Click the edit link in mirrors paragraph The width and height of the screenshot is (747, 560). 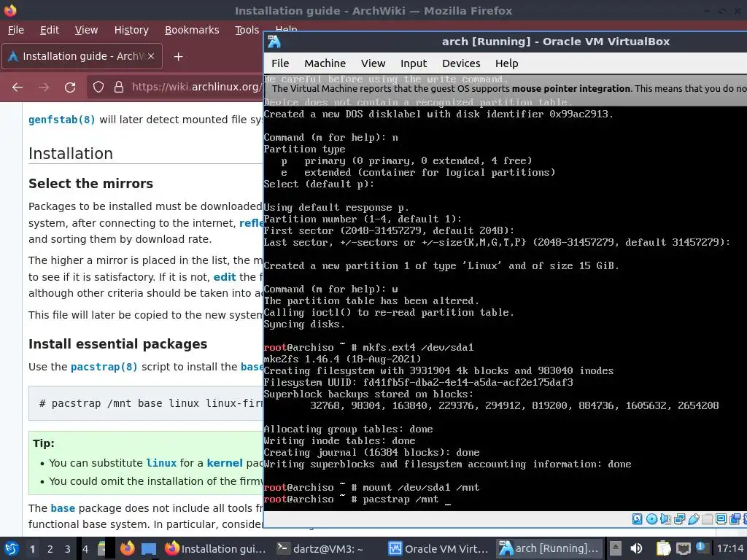pos(225,277)
